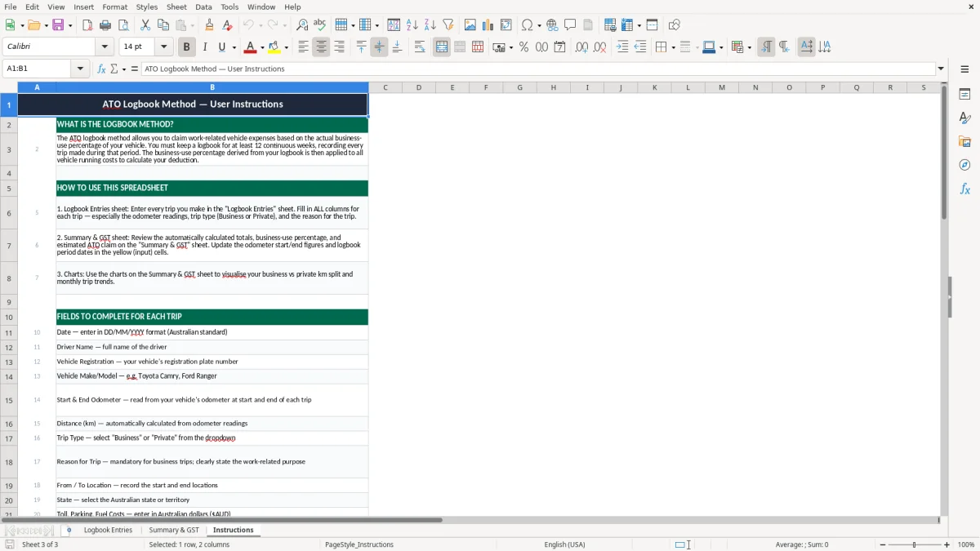The width and height of the screenshot is (980, 551).
Task: Toggle Align Left
Action: (x=303, y=47)
